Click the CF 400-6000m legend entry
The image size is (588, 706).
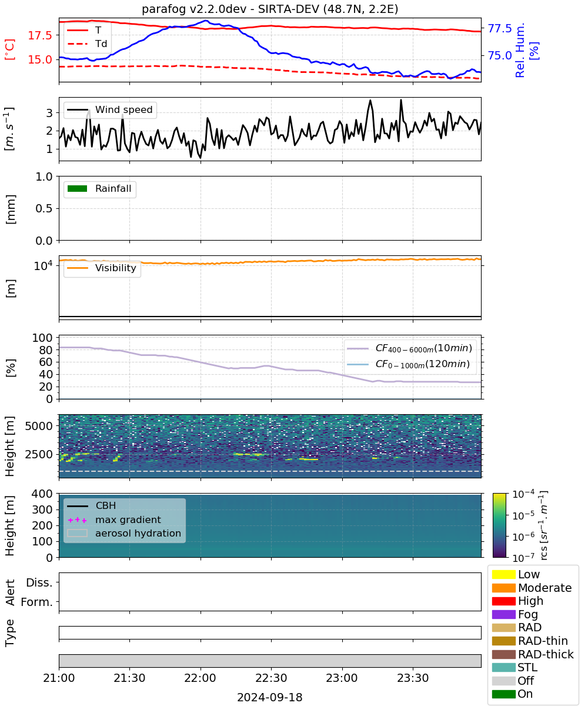click(x=409, y=349)
